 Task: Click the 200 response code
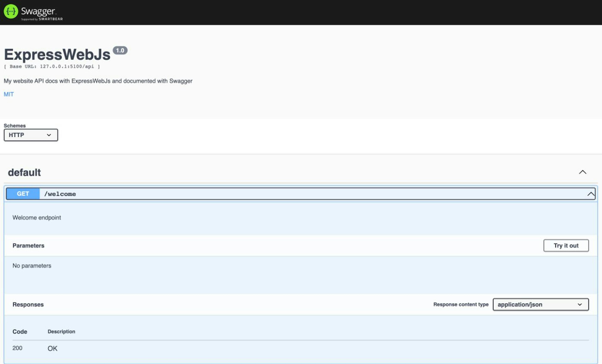click(x=17, y=348)
